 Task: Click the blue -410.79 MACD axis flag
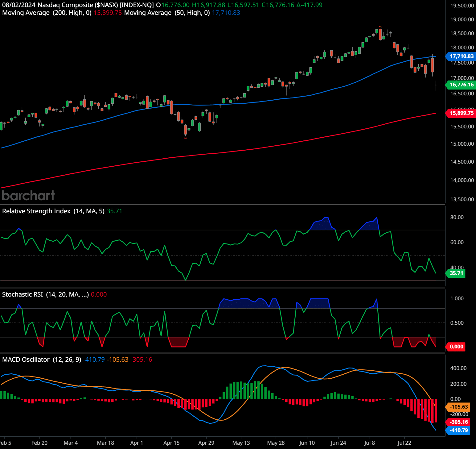pyautogui.click(x=458, y=430)
